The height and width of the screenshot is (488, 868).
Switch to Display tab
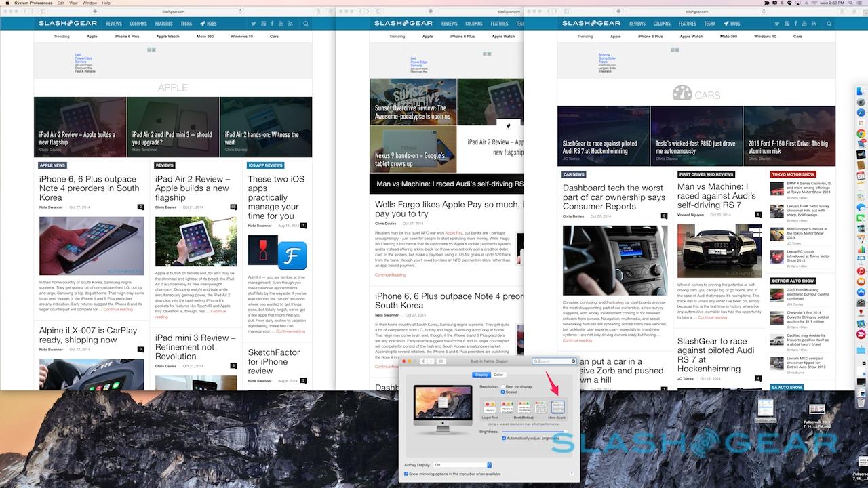[481, 375]
